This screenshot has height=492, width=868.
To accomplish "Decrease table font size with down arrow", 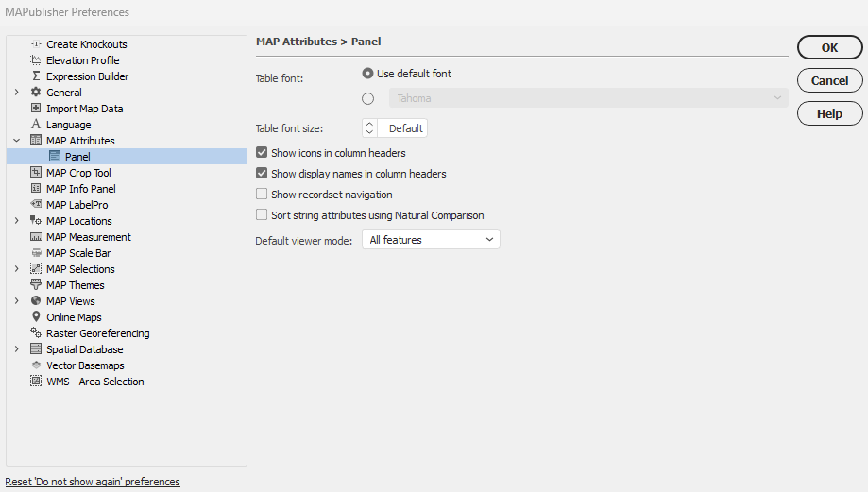I will tap(370, 132).
